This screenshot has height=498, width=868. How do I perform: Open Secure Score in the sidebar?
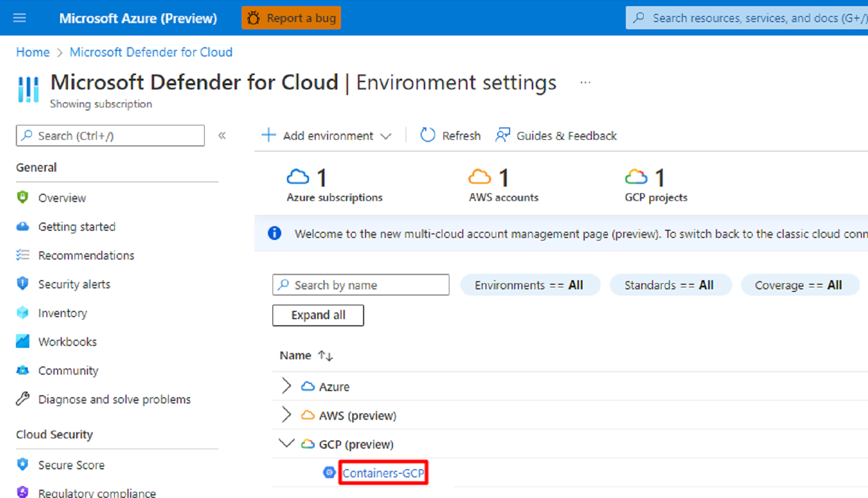click(x=71, y=465)
